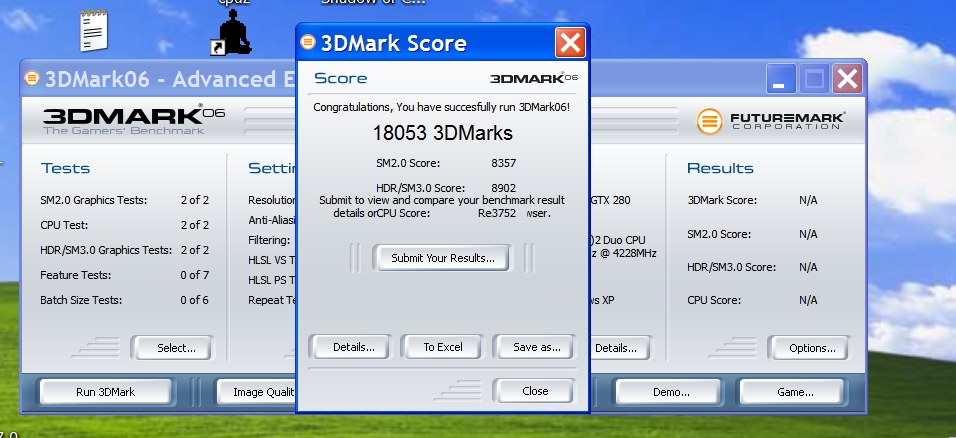The image size is (956, 438).
Task: Click the 3DMark06 logo in Score dialog
Action: click(x=533, y=78)
